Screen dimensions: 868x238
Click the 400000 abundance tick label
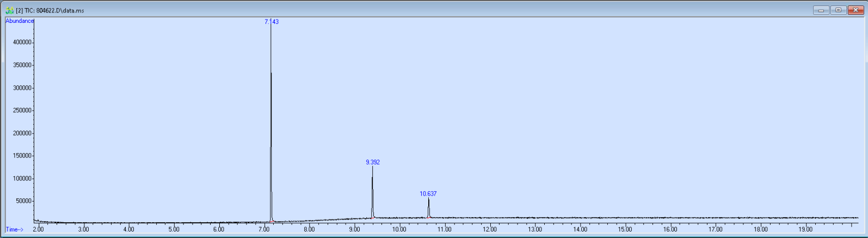22,42
